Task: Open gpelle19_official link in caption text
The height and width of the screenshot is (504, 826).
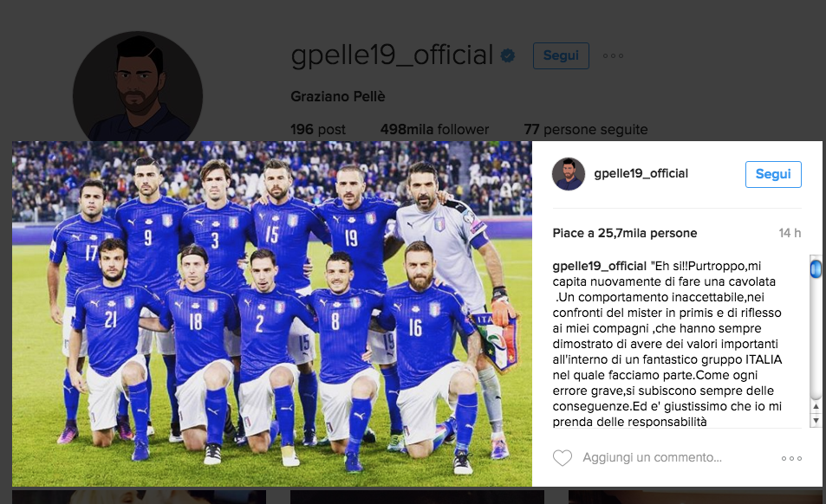Action: pyautogui.click(x=600, y=266)
